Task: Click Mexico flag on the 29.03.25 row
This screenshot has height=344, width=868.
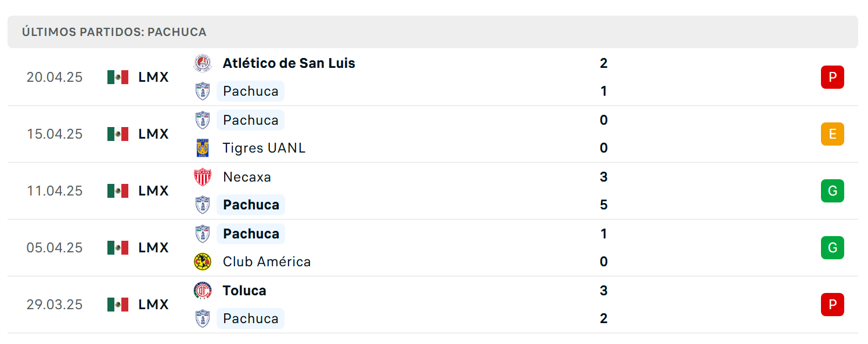Action: [x=118, y=305]
